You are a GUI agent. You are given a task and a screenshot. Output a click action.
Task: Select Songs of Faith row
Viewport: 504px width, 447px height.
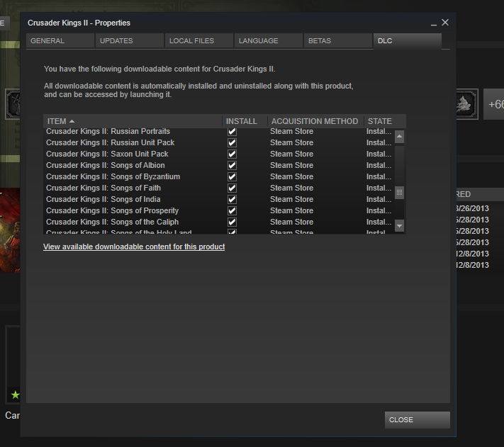(x=103, y=188)
